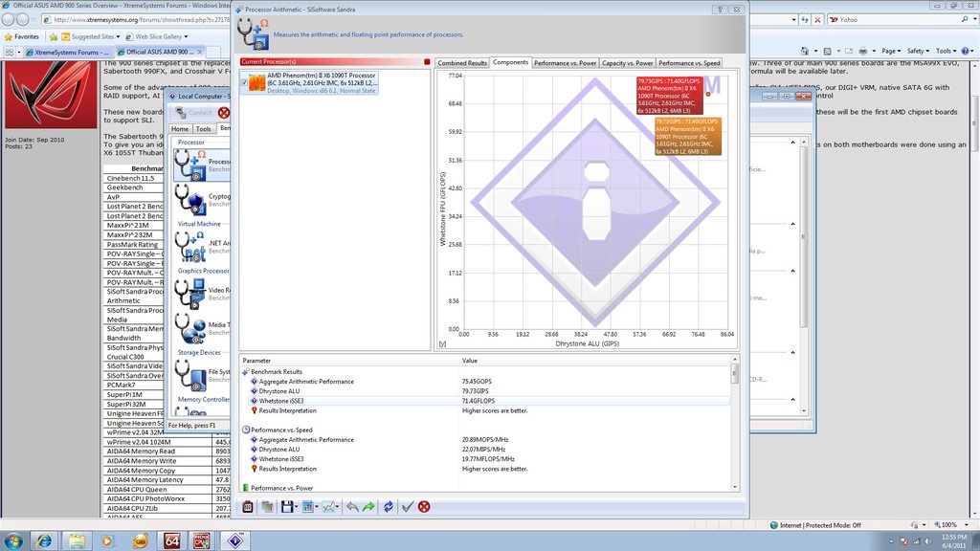Select the Whetstone iSSE3 71.4GFLOPS row
980x551 pixels.
click(485, 401)
